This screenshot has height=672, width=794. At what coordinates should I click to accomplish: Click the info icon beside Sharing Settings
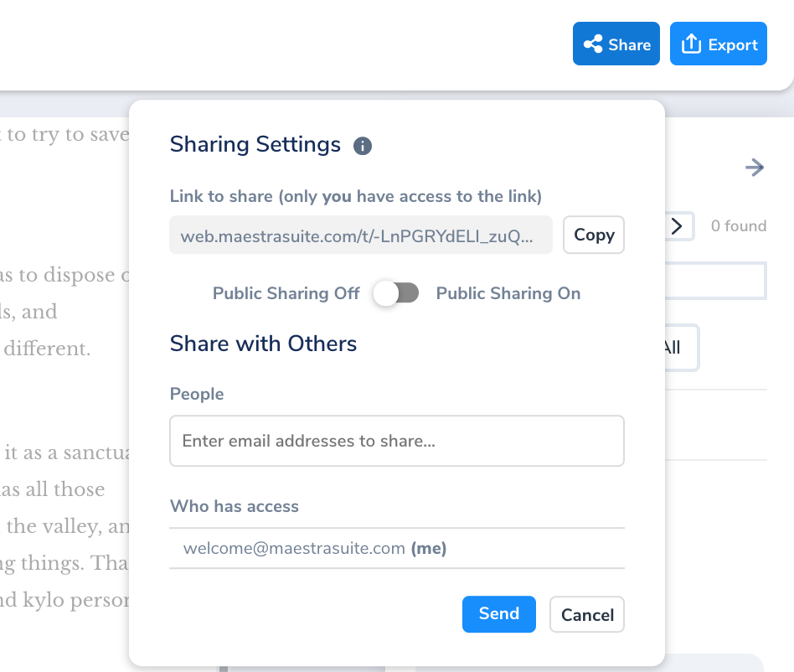pos(363,146)
